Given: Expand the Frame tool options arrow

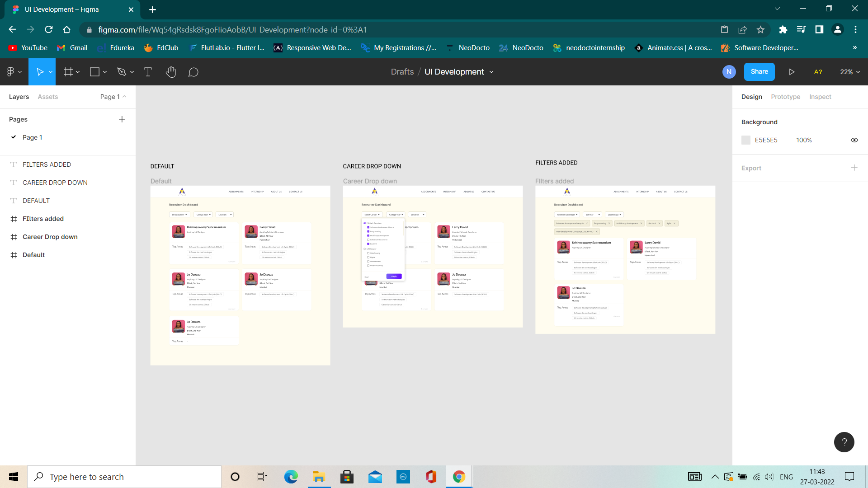Looking at the screenshot, I should coord(78,72).
